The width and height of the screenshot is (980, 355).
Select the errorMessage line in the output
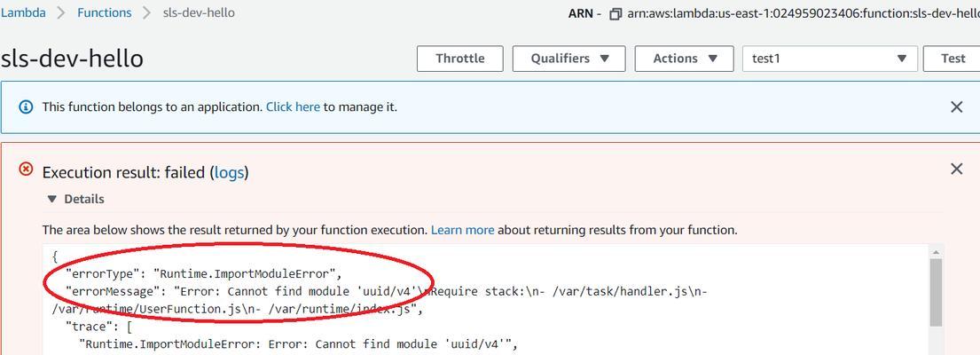[x=387, y=291]
